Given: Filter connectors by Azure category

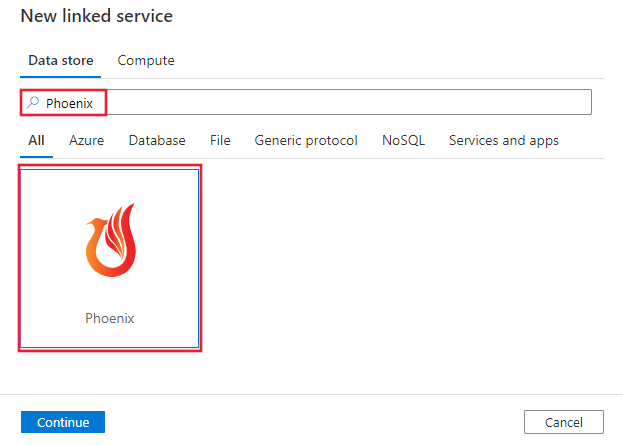Looking at the screenshot, I should pyautogui.click(x=86, y=141).
